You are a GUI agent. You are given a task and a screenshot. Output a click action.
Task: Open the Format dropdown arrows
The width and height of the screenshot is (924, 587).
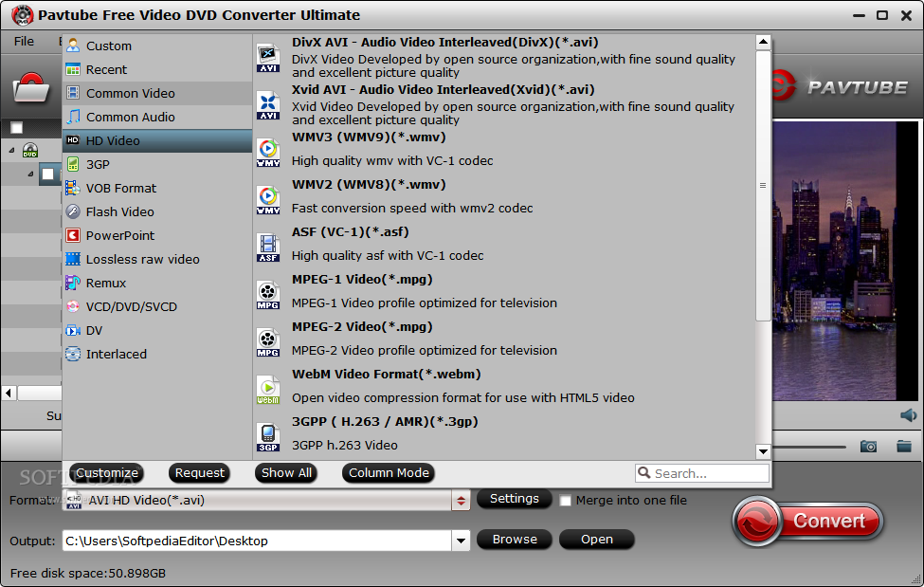pyautogui.click(x=461, y=501)
